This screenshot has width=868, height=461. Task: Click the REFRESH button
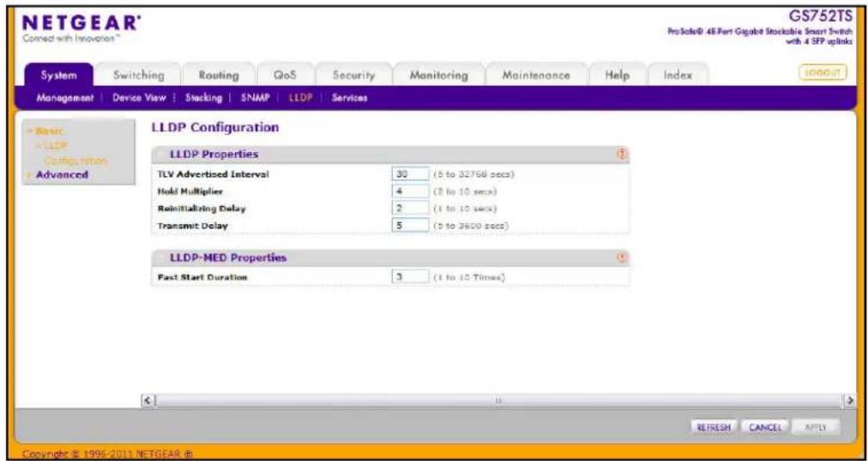(x=714, y=428)
